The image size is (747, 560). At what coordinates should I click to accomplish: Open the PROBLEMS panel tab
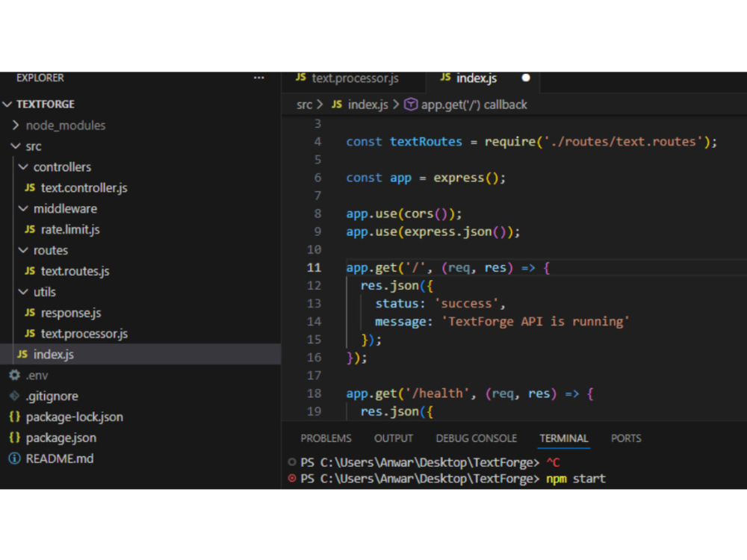coord(326,438)
